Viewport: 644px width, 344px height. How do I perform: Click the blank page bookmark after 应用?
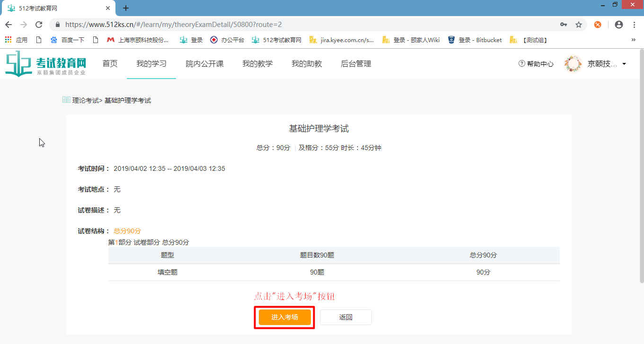pyautogui.click(x=39, y=40)
